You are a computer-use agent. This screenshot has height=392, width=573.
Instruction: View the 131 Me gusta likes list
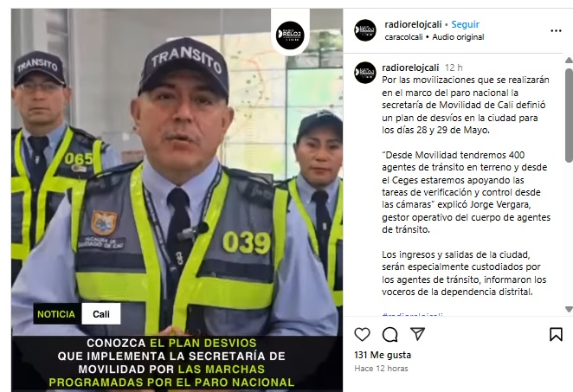click(x=383, y=355)
